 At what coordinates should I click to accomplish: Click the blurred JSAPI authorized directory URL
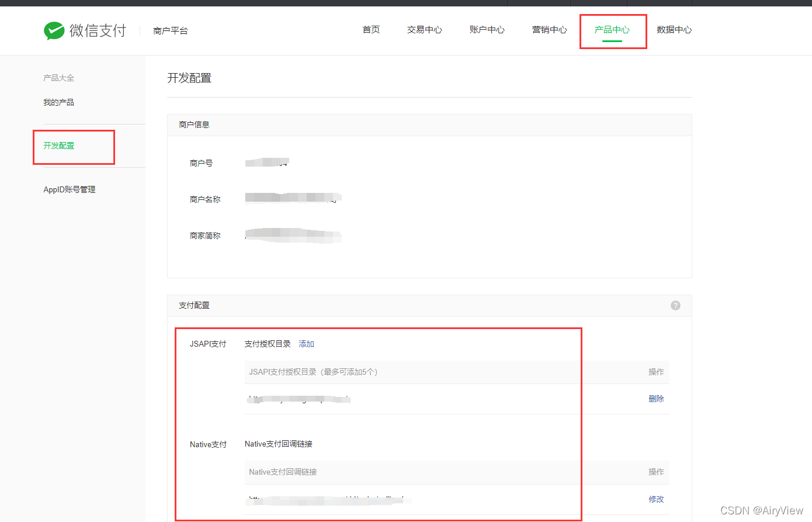tap(299, 399)
